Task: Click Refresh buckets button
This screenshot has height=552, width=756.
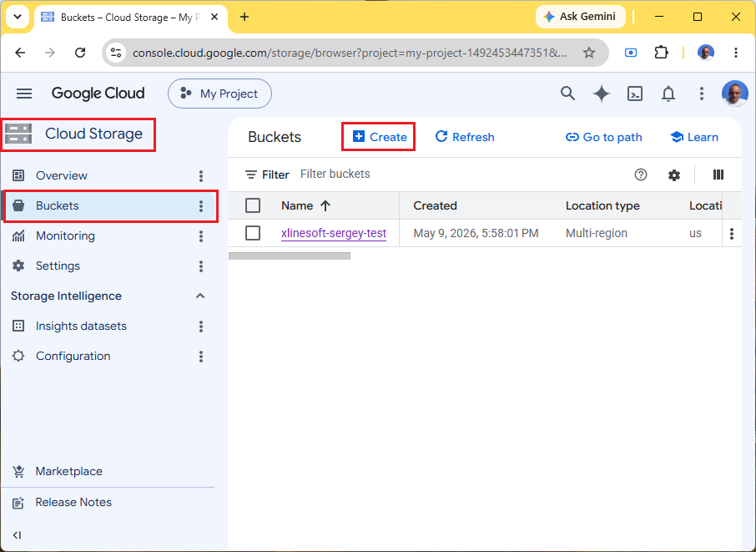Action: click(465, 137)
